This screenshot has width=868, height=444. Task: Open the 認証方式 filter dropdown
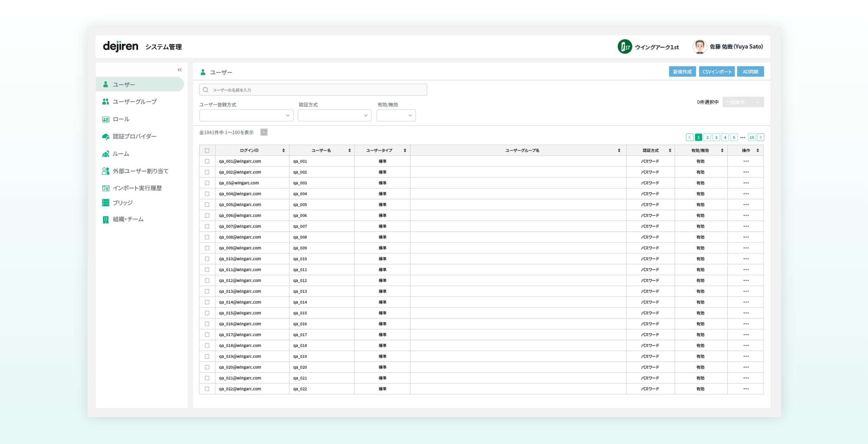(x=334, y=116)
